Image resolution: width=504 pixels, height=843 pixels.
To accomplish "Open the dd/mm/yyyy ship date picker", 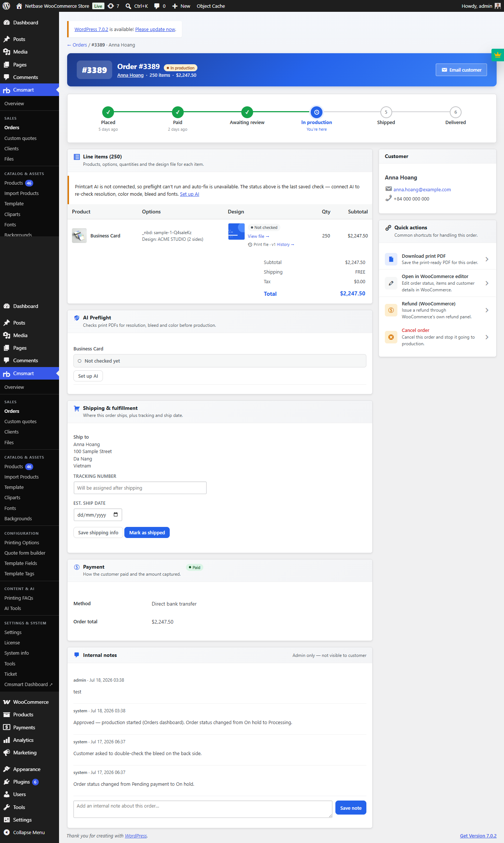I will 98,515.
